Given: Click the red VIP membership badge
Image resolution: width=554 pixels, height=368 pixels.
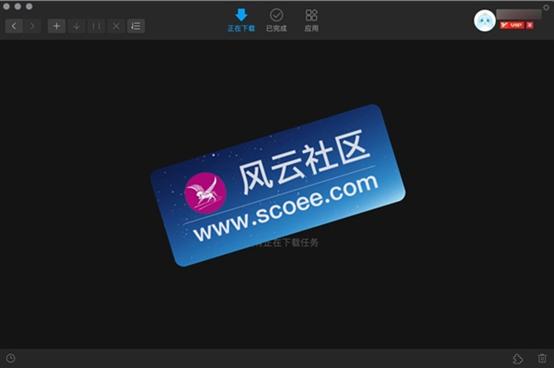Looking at the screenshot, I should click(512, 25).
